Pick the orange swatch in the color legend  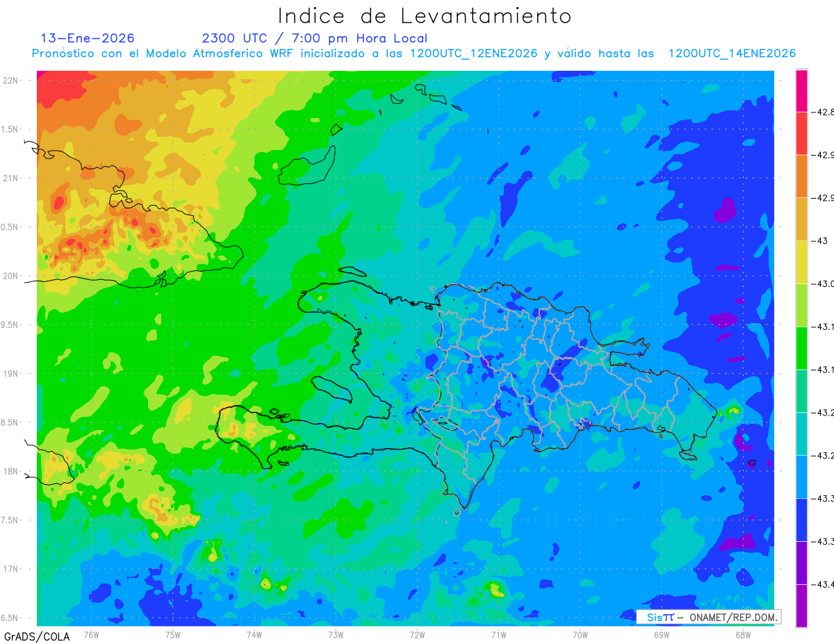click(802, 176)
